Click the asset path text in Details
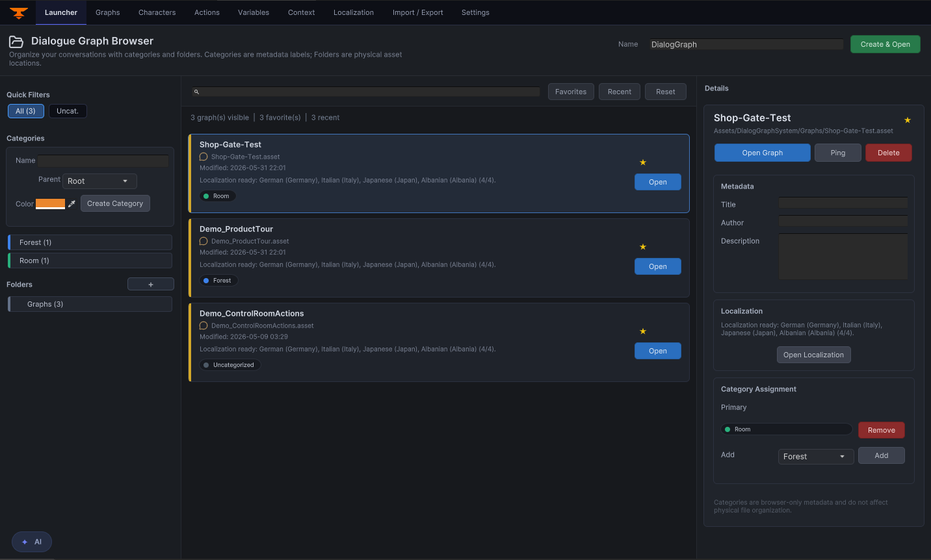931x560 pixels. (x=803, y=131)
